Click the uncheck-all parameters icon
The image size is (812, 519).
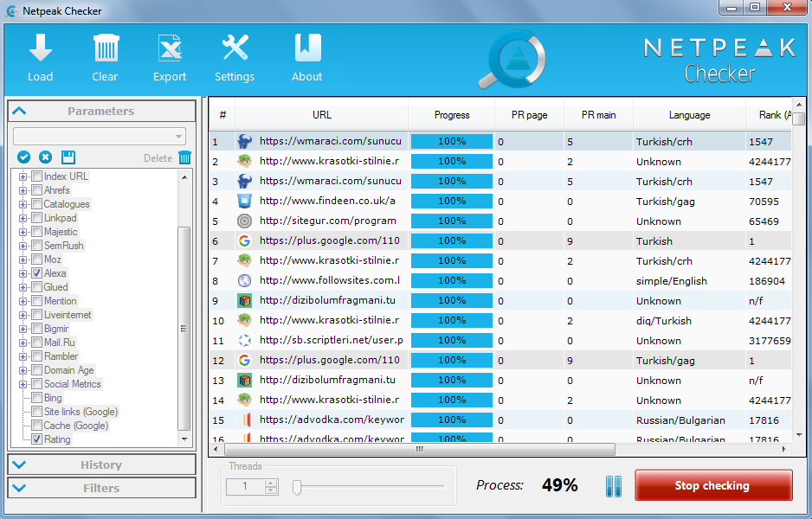pos(46,157)
